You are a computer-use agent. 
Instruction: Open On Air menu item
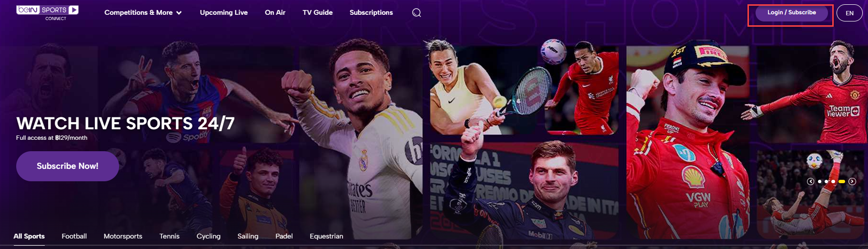[x=275, y=12]
